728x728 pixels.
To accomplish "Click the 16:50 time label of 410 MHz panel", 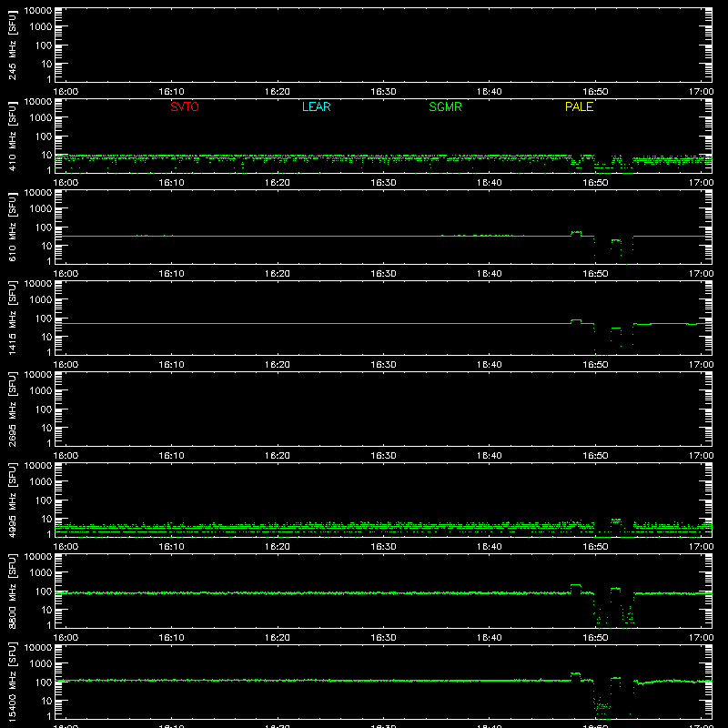I will 595,183.
